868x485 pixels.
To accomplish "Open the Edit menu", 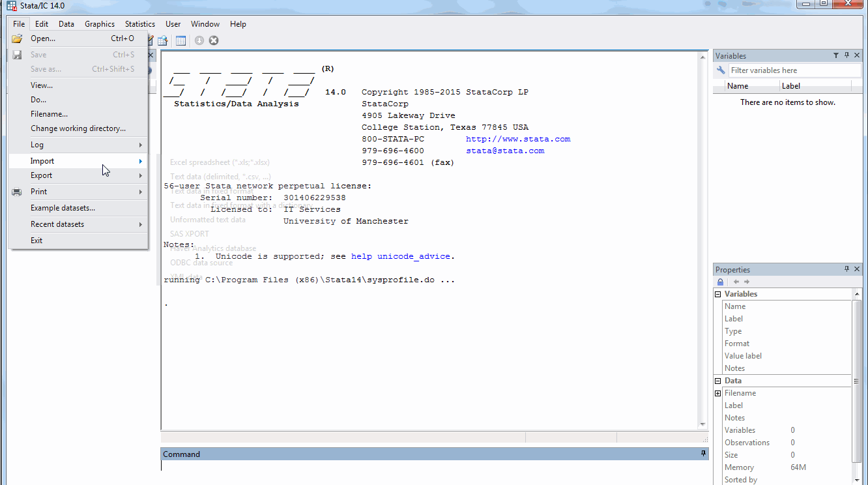I will click(x=42, y=24).
